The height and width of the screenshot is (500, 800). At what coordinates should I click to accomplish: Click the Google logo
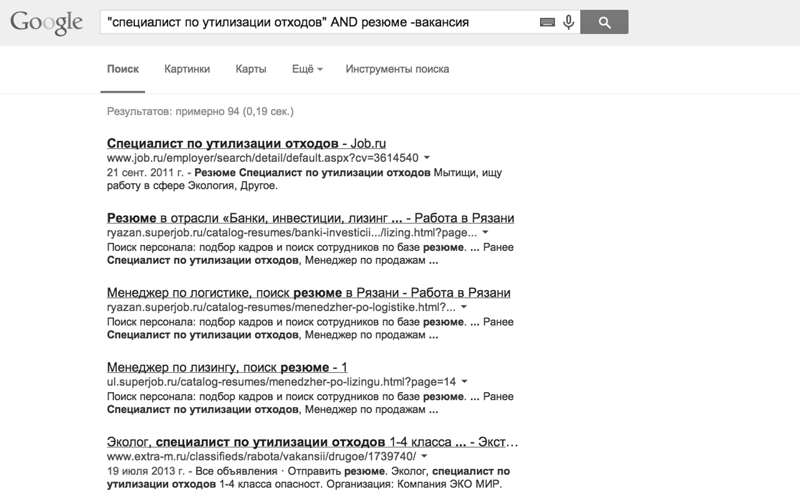click(47, 24)
